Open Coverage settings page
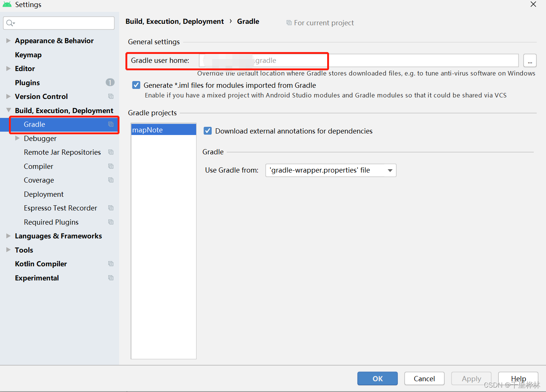This screenshot has height=392, width=546. click(39, 180)
